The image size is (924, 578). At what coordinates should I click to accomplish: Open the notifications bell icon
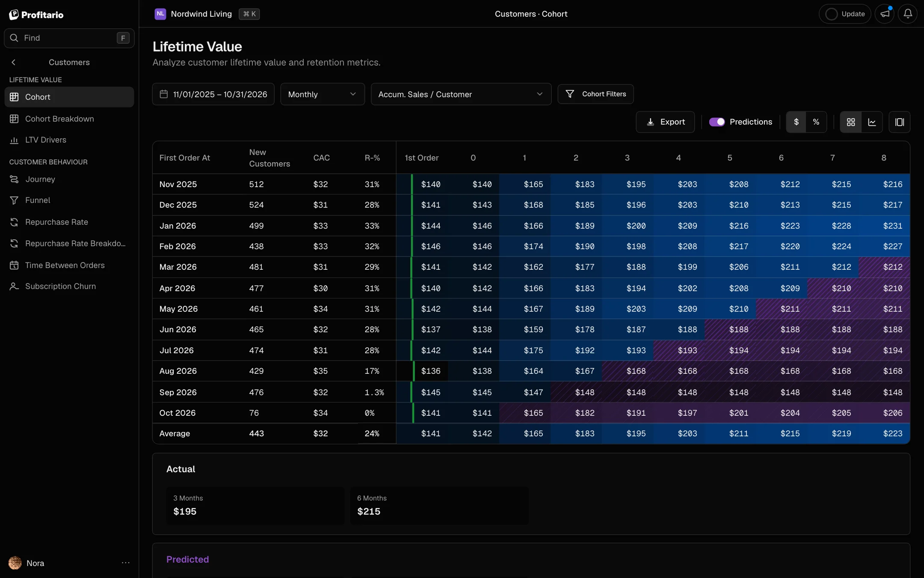click(x=908, y=14)
